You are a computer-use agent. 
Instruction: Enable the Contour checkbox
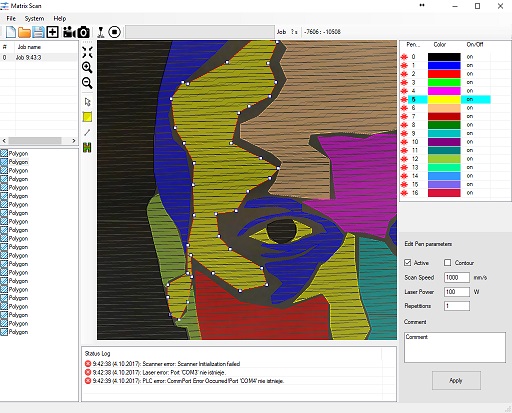coord(448,263)
